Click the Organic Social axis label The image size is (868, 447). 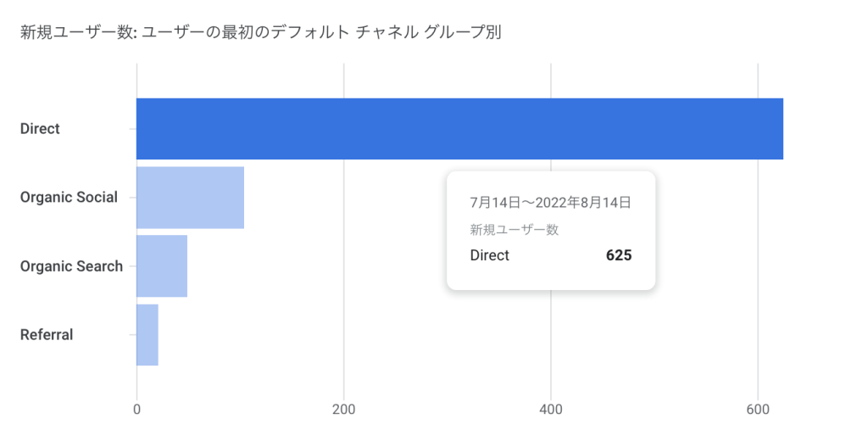(69, 198)
